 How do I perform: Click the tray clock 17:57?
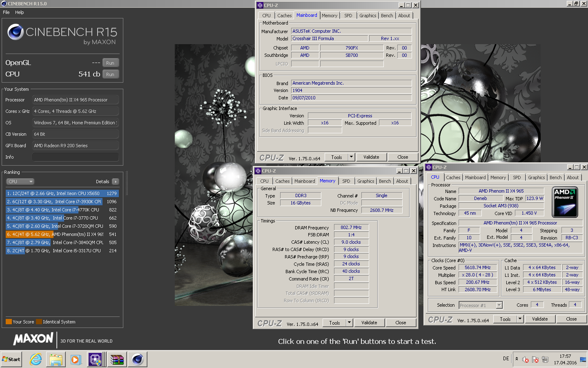[x=566, y=356]
